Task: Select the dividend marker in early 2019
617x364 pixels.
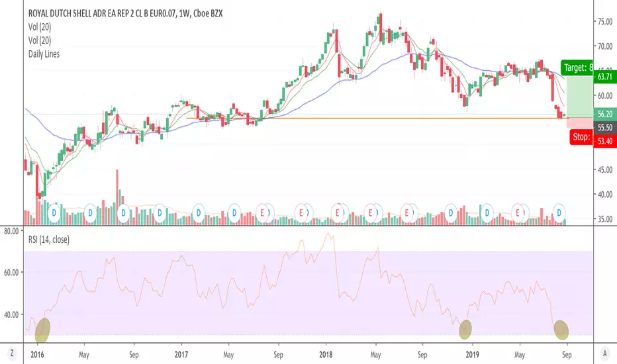Action: pyautogui.click(x=487, y=213)
